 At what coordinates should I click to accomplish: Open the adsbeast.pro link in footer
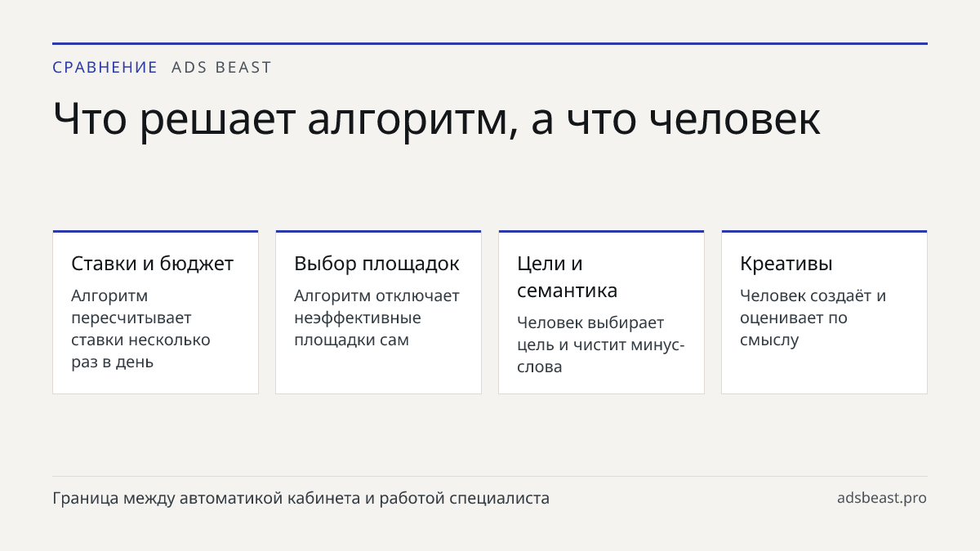tap(882, 498)
